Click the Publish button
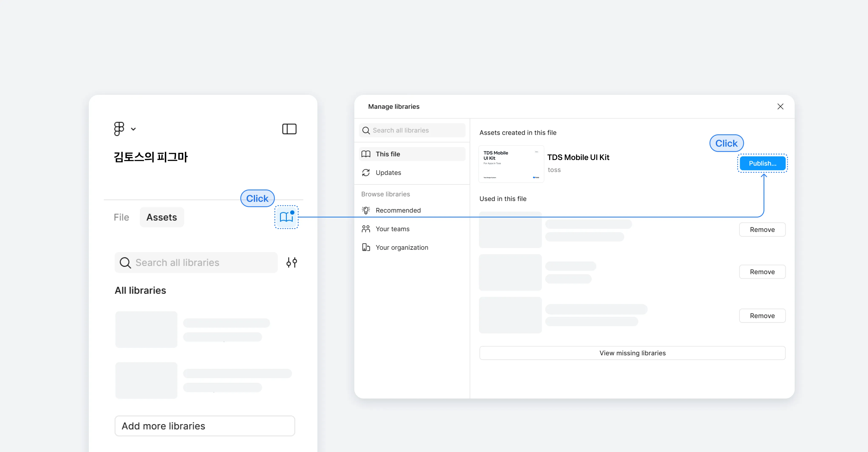The image size is (868, 452). tap(762, 163)
